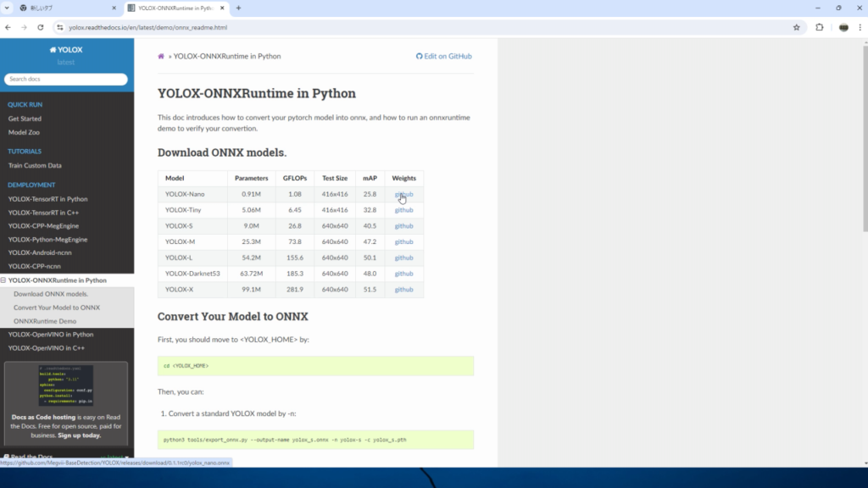This screenshot has height=488, width=868.
Task: Open the Edit on GitHub link
Action: click(449, 56)
